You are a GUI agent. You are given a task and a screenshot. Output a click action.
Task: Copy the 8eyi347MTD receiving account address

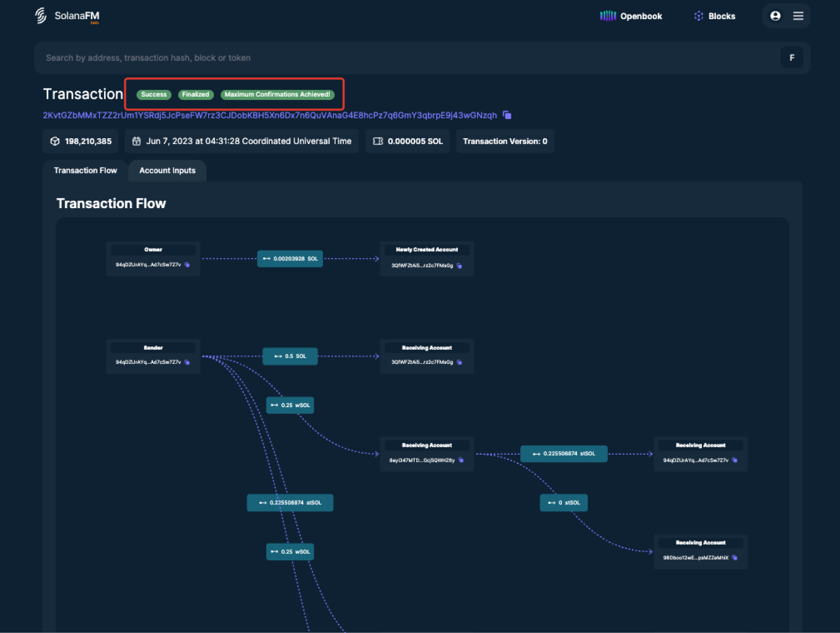pos(461,460)
